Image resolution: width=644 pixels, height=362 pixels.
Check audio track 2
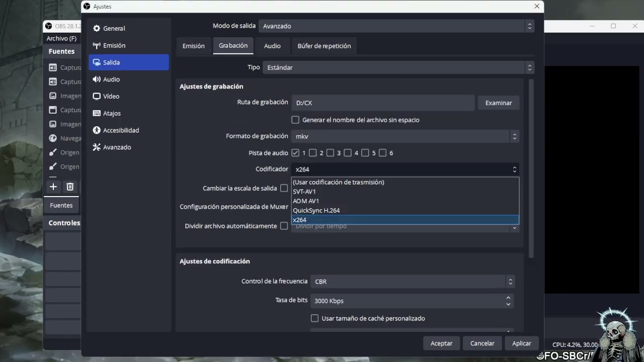point(312,153)
